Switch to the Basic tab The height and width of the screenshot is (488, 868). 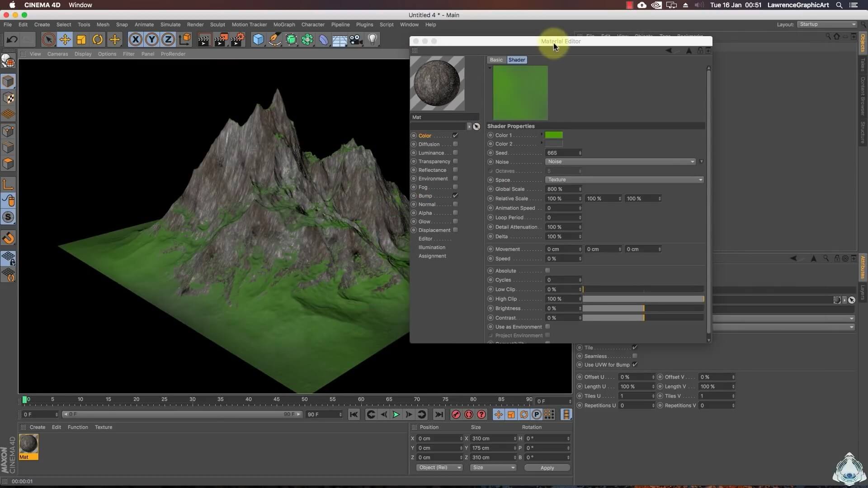pos(496,60)
